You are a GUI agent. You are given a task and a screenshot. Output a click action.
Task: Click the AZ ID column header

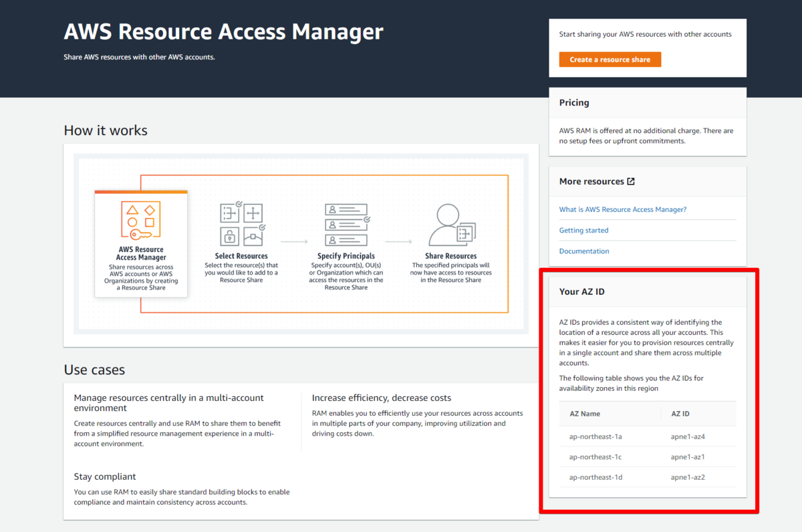pyautogui.click(x=680, y=414)
